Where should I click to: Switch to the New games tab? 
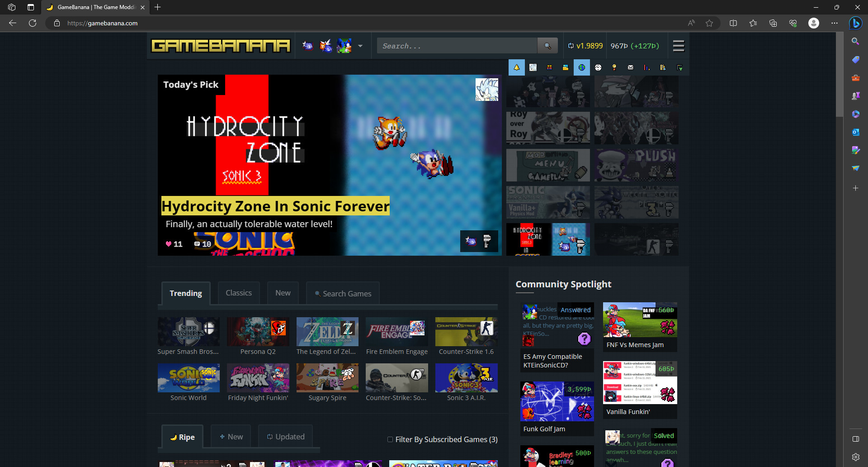pyautogui.click(x=283, y=293)
